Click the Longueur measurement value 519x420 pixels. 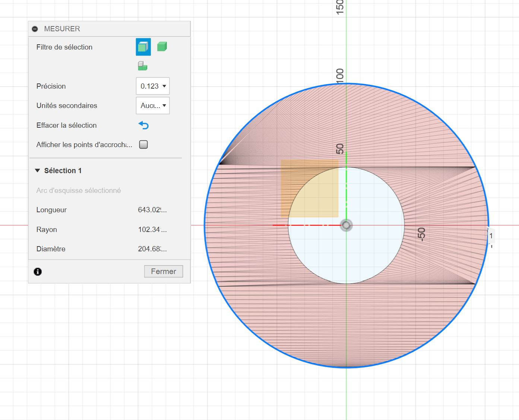tap(152, 210)
